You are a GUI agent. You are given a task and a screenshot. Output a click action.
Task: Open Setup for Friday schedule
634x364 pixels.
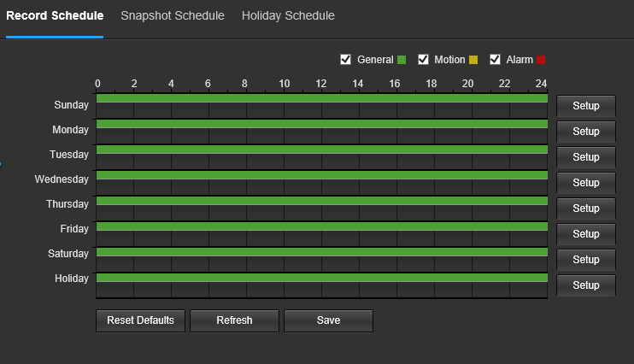[x=586, y=234]
